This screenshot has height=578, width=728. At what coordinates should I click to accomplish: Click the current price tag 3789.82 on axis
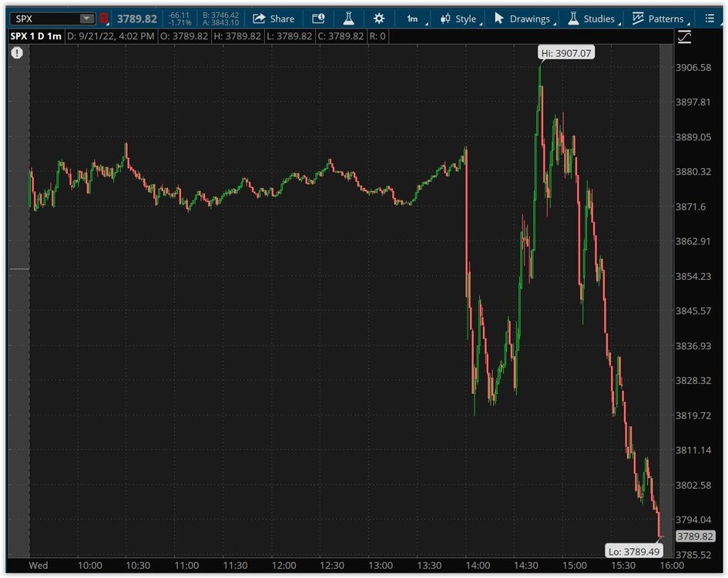pos(694,536)
